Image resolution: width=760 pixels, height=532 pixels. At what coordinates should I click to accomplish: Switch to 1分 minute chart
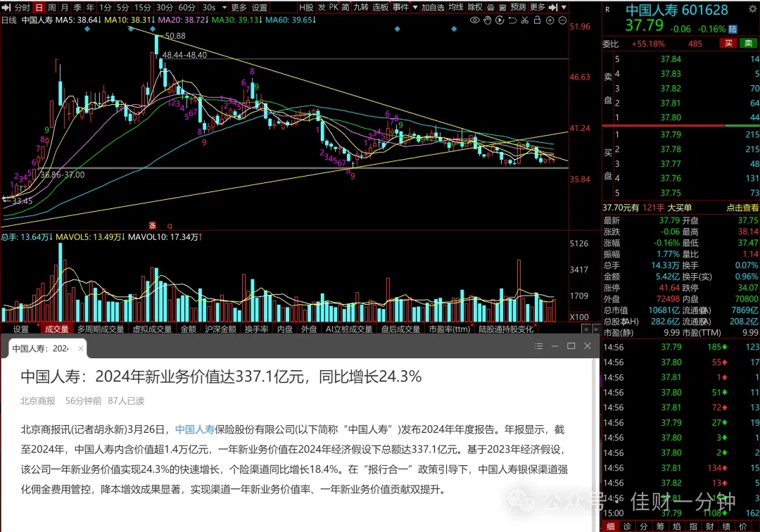[105, 7]
